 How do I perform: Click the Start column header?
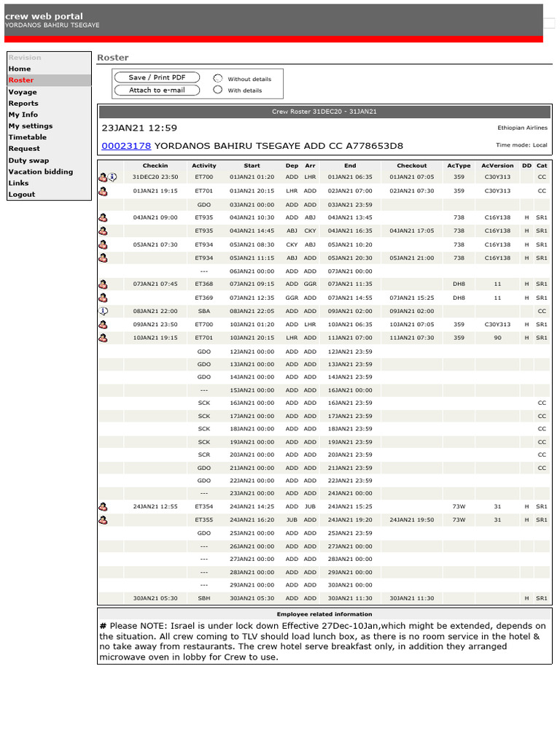tap(252, 166)
